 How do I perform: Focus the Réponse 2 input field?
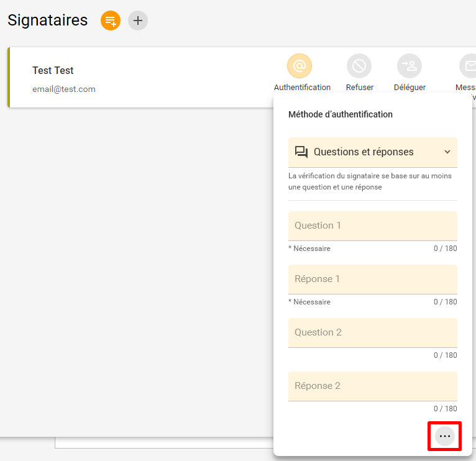[373, 386]
